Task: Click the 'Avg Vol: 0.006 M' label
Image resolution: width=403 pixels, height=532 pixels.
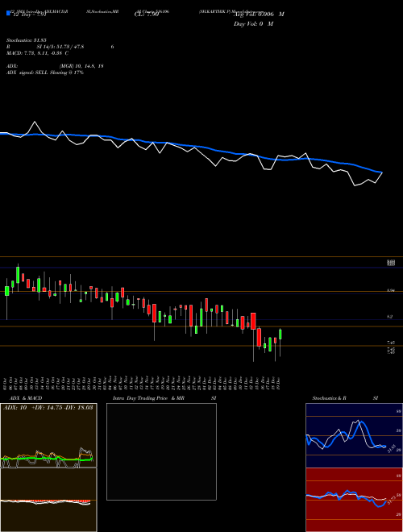Action: 259,15
